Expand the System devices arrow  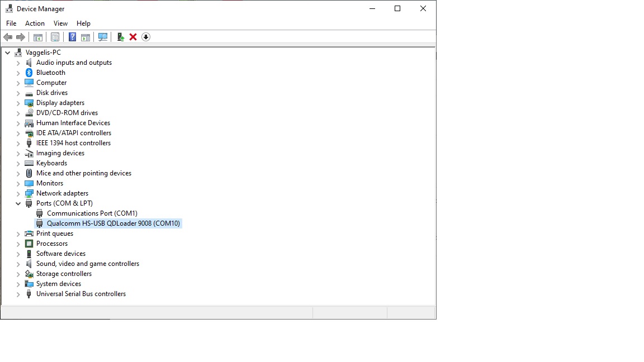[x=18, y=284]
